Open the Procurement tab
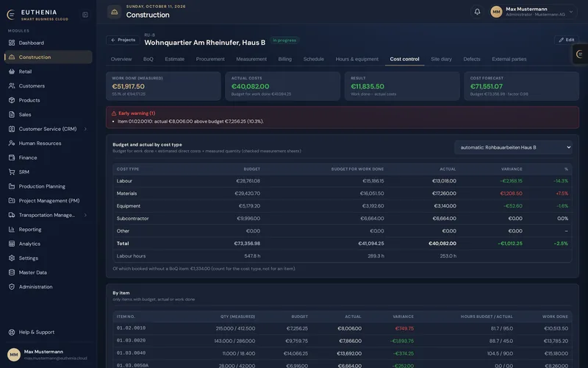Screen dimensions: 588x368 (210, 59)
